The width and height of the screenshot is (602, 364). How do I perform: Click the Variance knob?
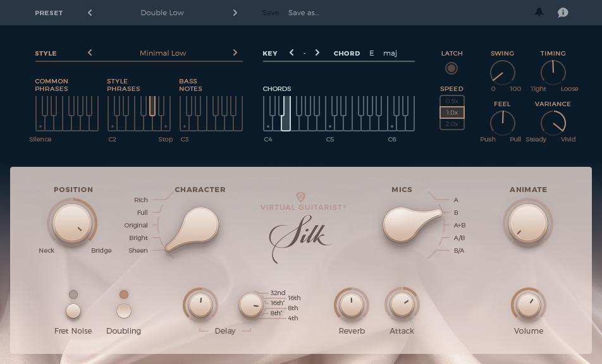click(553, 123)
